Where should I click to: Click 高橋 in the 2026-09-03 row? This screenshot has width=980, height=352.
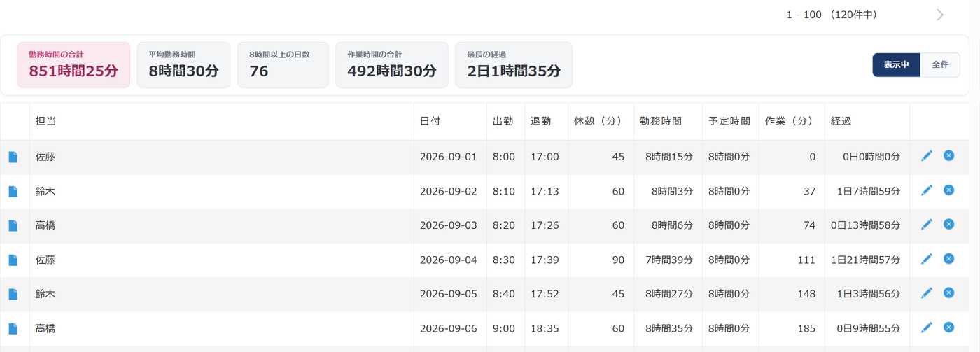point(45,225)
